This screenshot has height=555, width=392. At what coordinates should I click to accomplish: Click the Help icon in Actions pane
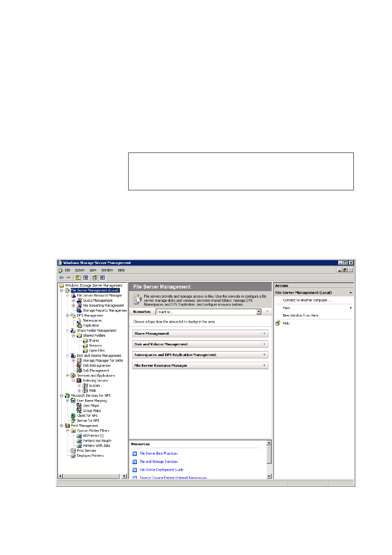tap(278, 323)
